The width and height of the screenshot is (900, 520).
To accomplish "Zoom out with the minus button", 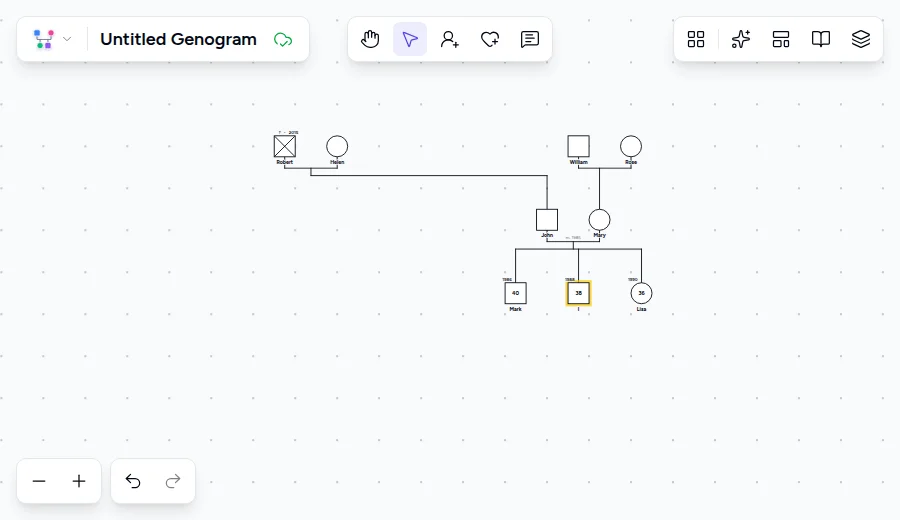I will 39,481.
